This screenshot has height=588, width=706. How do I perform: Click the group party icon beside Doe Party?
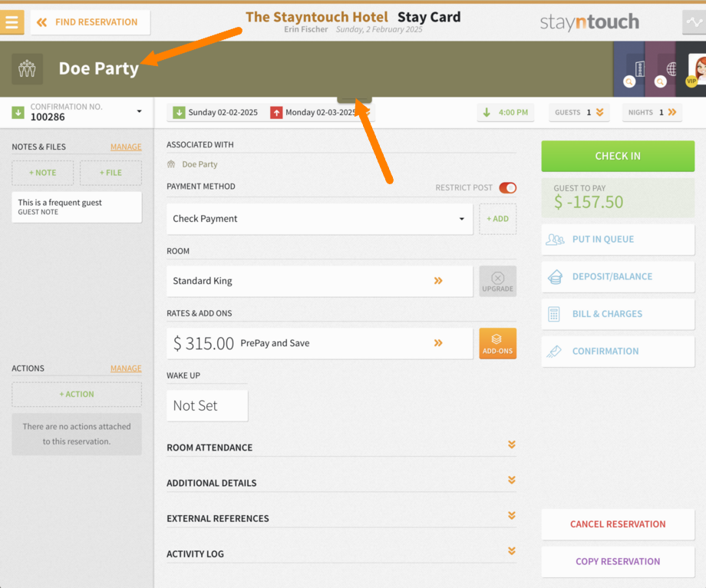27,69
